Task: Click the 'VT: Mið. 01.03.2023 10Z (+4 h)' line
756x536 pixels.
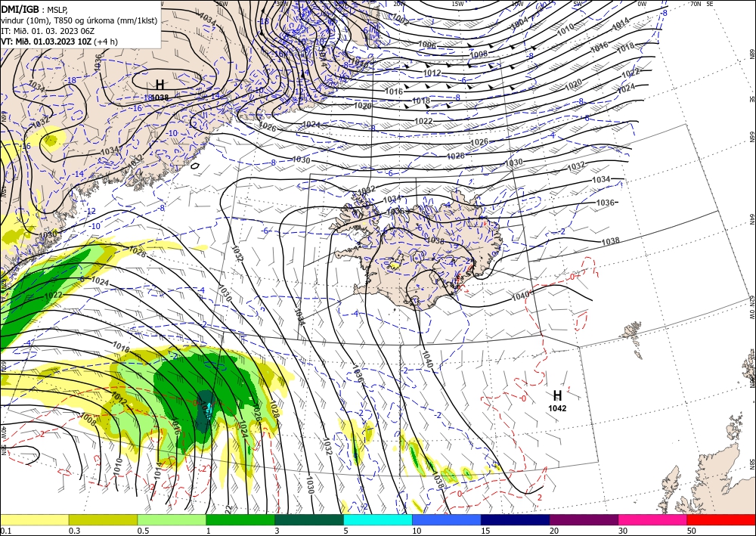Action: (59, 42)
